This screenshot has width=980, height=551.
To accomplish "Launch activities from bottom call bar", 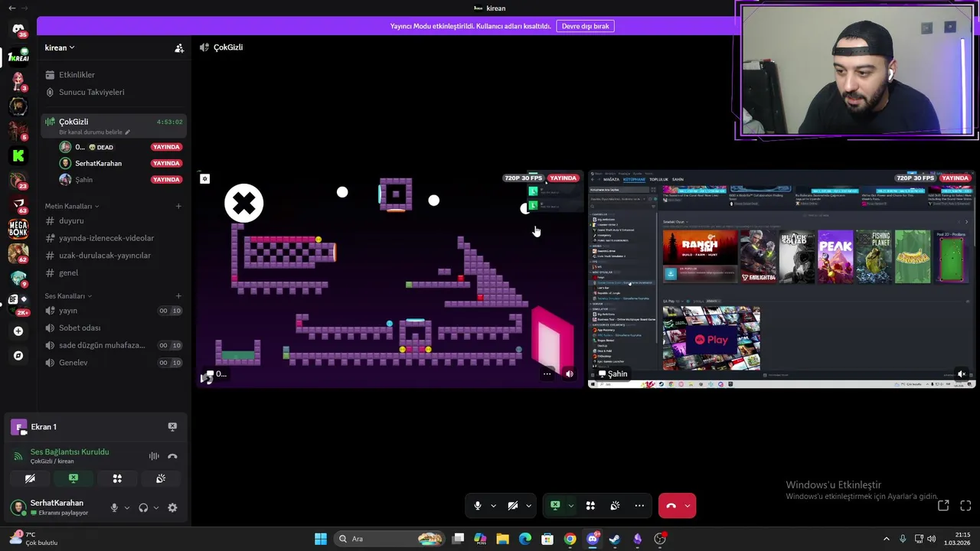I will coord(590,506).
